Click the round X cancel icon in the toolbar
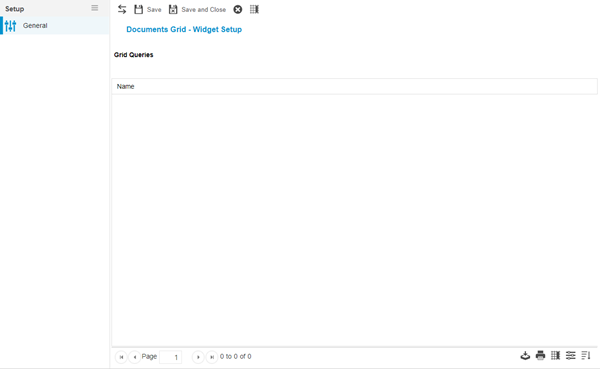 click(x=238, y=9)
